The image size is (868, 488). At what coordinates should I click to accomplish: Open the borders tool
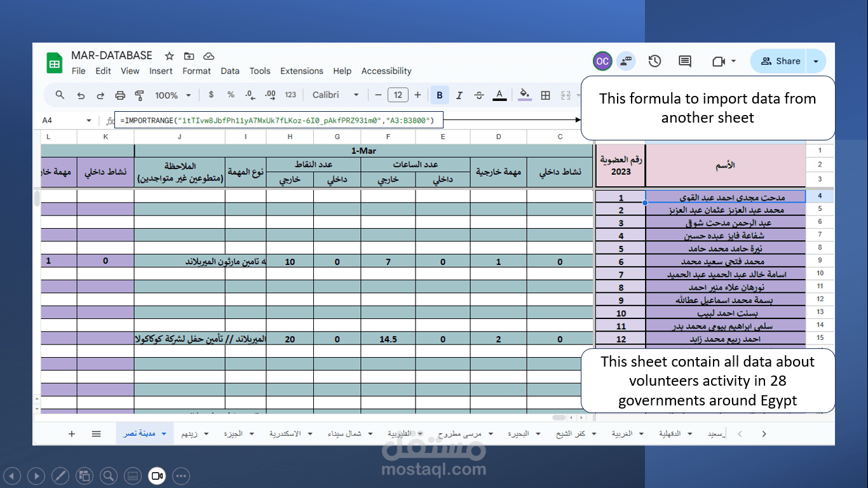point(544,94)
